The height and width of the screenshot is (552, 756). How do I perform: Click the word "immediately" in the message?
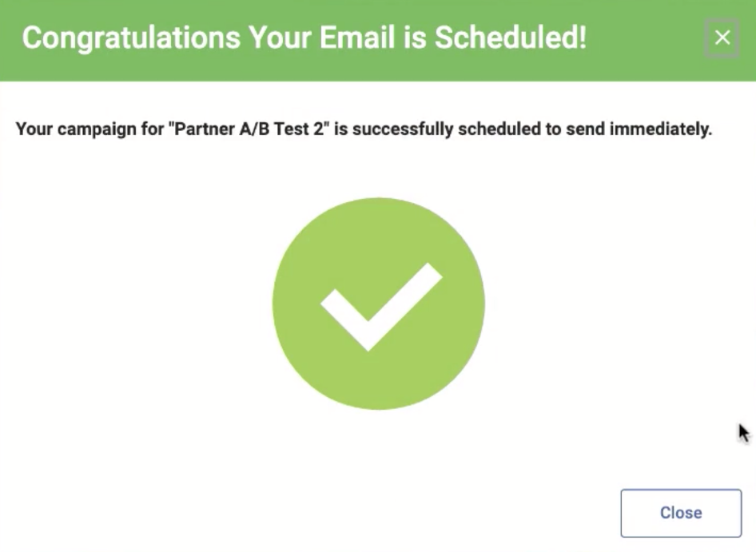tap(661, 129)
